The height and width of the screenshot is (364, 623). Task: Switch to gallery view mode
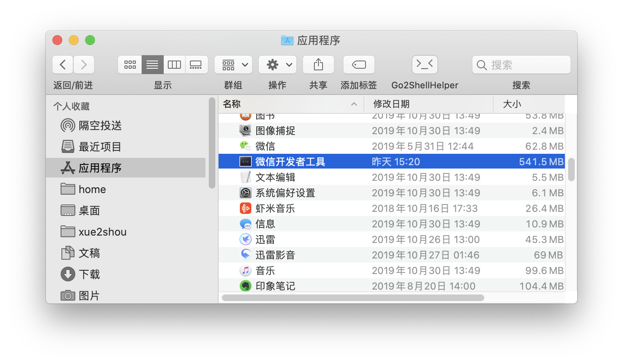(196, 65)
